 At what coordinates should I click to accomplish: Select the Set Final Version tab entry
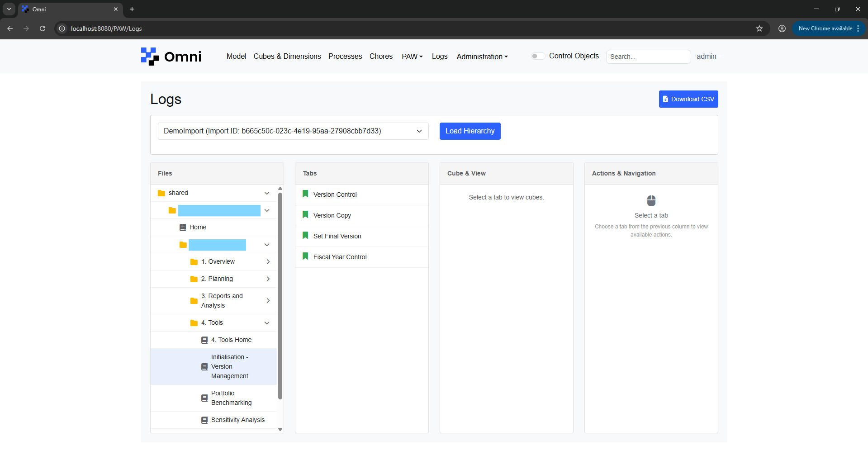click(x=362, y=236)
